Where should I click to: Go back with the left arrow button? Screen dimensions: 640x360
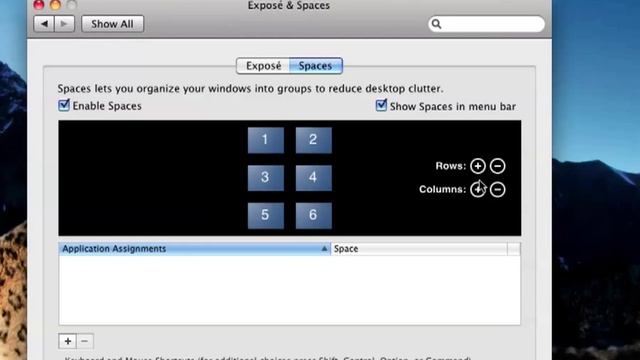coord(44,24)
